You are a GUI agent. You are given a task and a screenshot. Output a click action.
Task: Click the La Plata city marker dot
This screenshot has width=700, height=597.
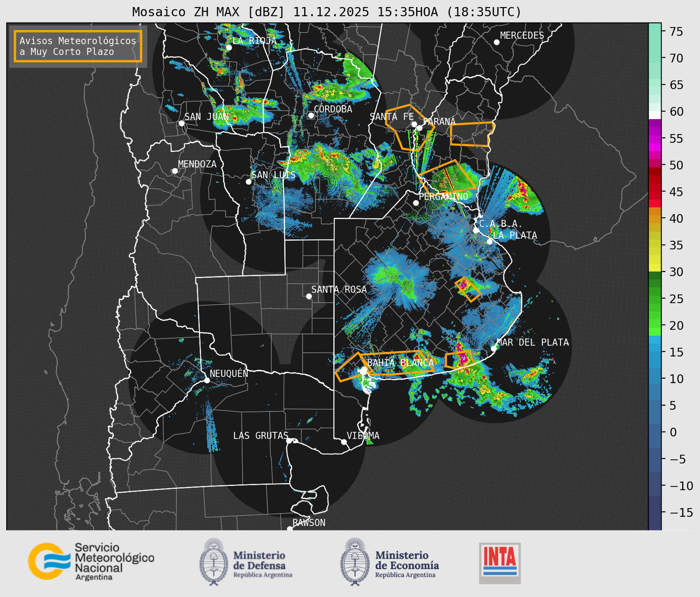pyautogui.click(x=490, y=241)
